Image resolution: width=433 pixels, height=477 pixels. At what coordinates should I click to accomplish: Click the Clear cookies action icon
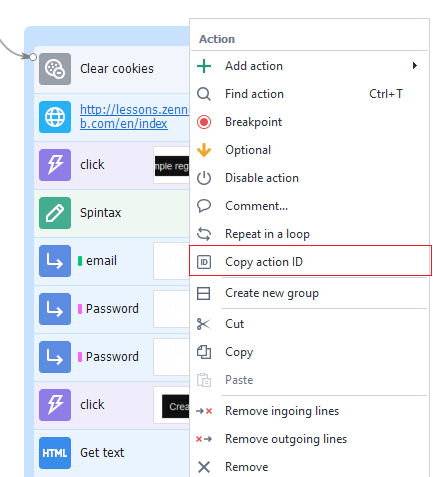pyautogui.click(x=55, y=69)
